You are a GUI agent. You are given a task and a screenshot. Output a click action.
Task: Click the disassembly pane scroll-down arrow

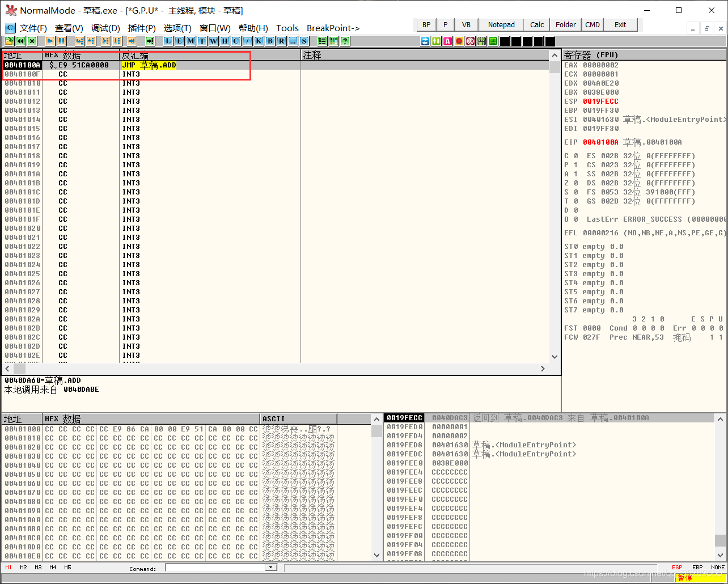pyautogui.click(x=555, y=357)
